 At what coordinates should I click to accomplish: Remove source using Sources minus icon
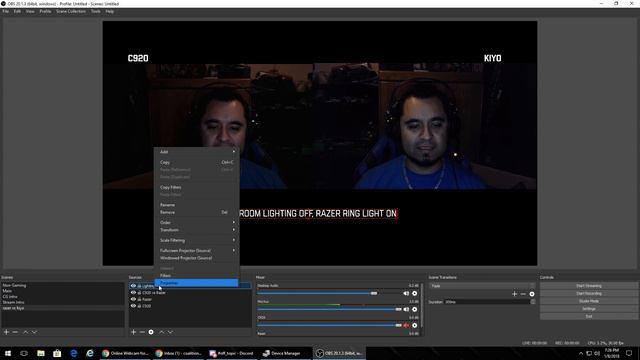pyautogui.click(x=142, y=332)
